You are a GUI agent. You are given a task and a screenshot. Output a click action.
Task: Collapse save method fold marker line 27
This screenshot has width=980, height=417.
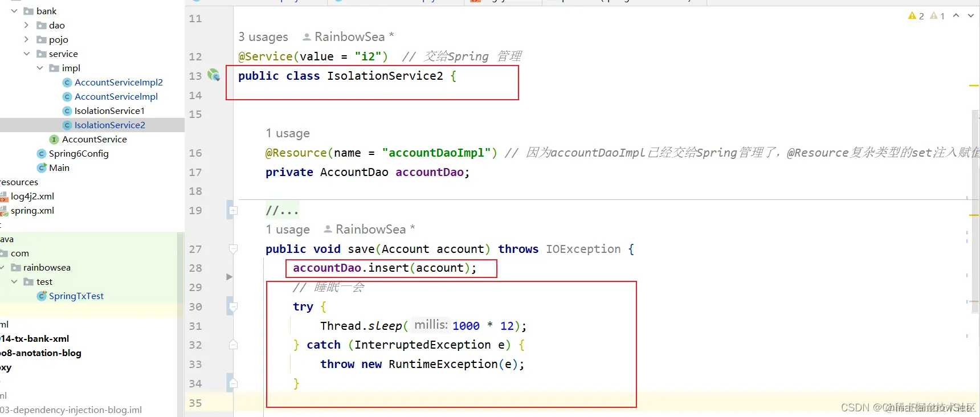233,249
